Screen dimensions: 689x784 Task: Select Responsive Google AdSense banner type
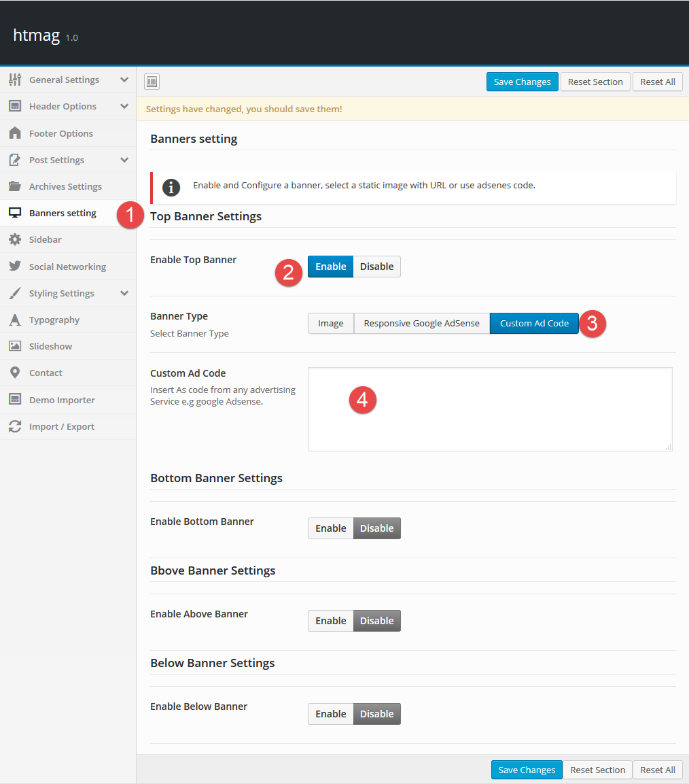pos(421,323)
